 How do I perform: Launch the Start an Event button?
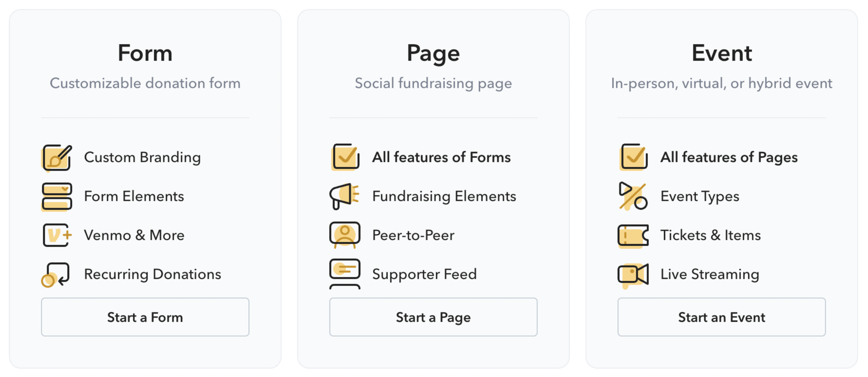point(722,317)
